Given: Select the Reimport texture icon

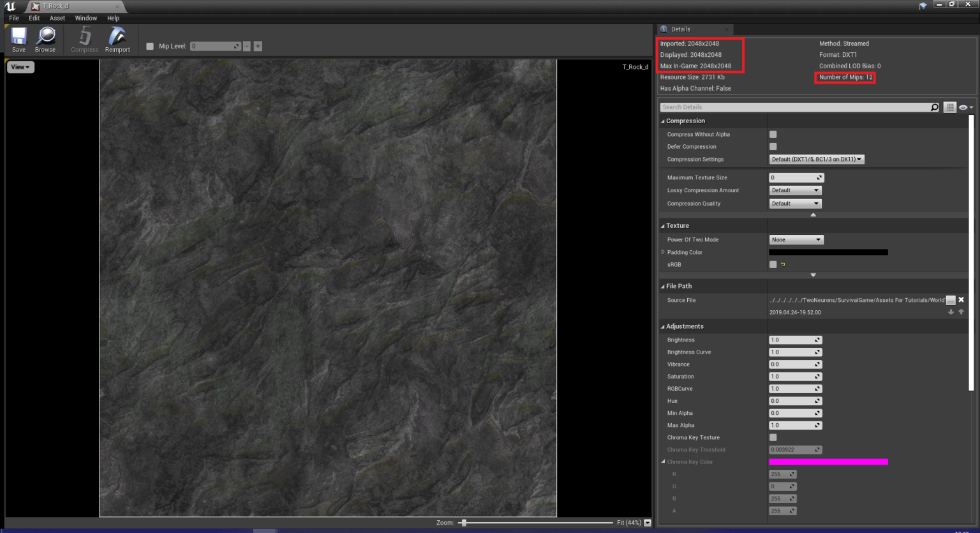Looking at the screenshot, I should 117,40.
